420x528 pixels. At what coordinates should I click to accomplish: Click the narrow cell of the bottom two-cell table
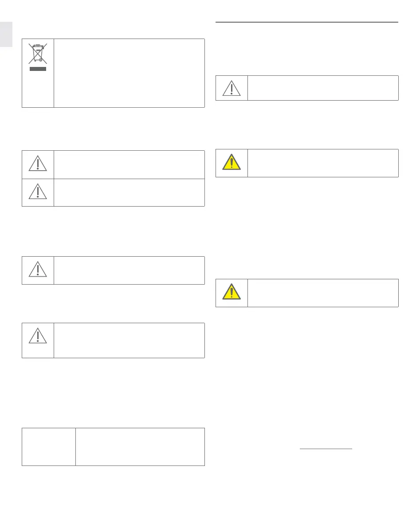[49, 446]
